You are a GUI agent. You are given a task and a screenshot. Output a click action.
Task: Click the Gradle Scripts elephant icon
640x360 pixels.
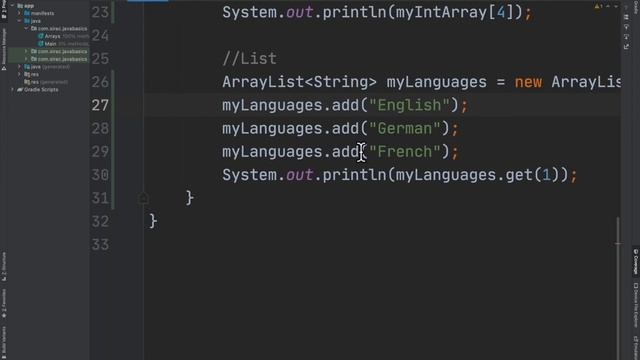click(20, 89)
